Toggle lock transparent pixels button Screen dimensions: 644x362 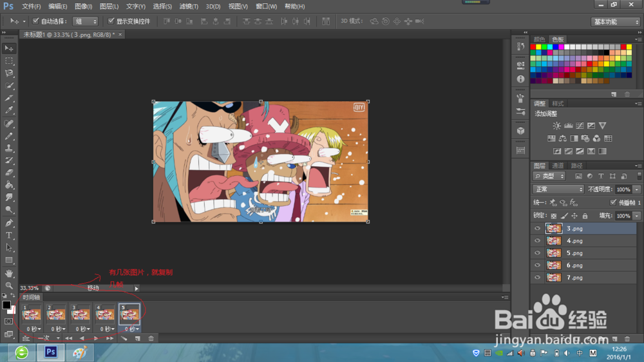coord(554,216)
